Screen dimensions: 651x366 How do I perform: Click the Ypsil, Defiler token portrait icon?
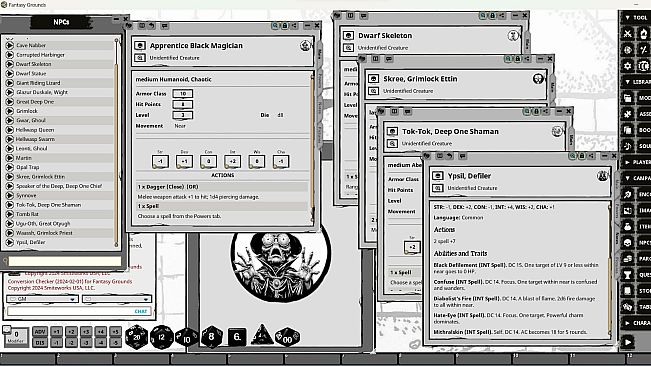(602, 176)
